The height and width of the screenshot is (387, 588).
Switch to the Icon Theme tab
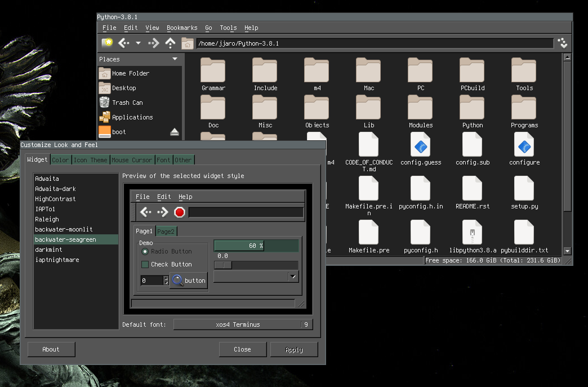(x=90, y=160)
